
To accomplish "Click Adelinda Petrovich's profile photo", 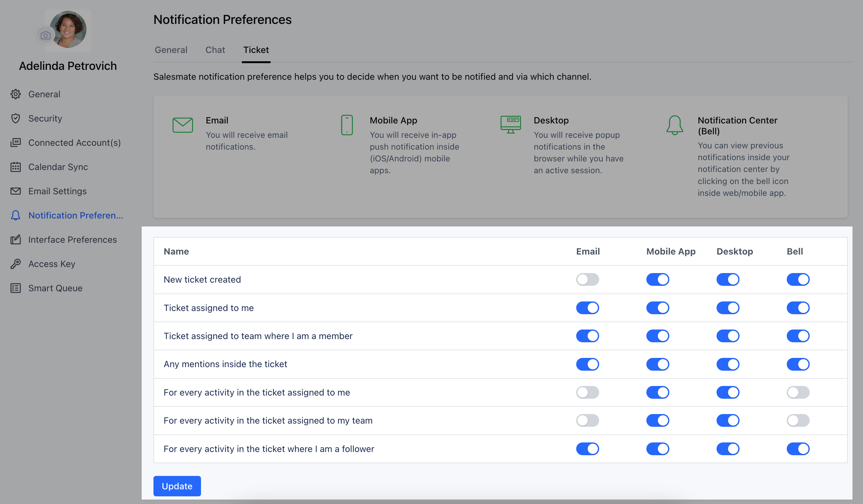I will 68,30.
